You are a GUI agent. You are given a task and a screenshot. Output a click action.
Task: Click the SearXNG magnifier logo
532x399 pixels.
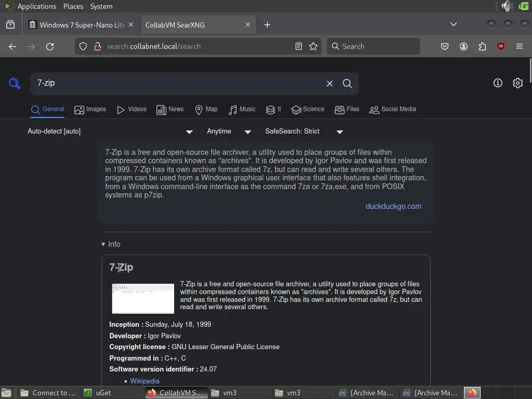[15, 83]
